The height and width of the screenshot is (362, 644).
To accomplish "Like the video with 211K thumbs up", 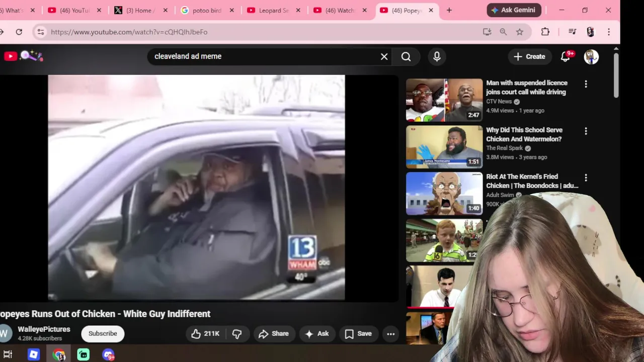I will (x=205, y=333).
